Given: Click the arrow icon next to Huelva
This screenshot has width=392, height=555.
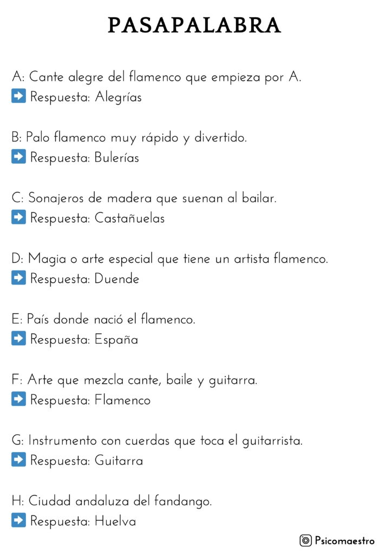Looking at the screenshot, I should coord(18,521).
